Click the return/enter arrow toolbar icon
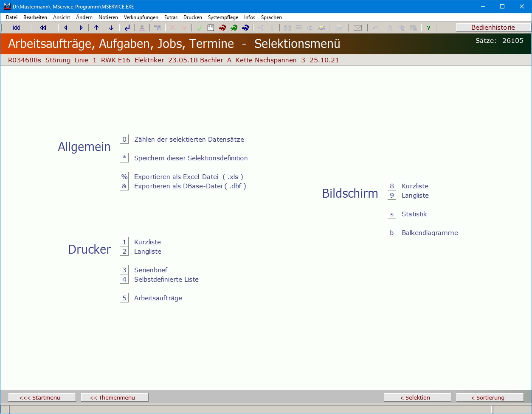Image resolution: width=532 pixels, height=414 pixels. tap(127, 28)
